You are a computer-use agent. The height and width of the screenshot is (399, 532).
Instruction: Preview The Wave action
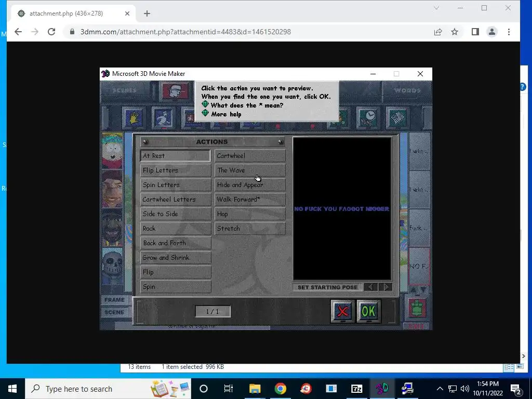point(250,170)
